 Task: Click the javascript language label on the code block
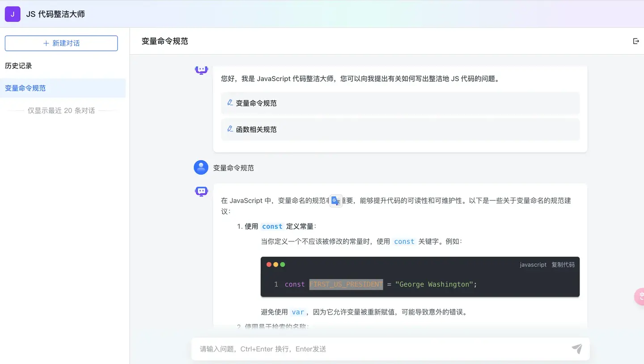coord(533,264)
